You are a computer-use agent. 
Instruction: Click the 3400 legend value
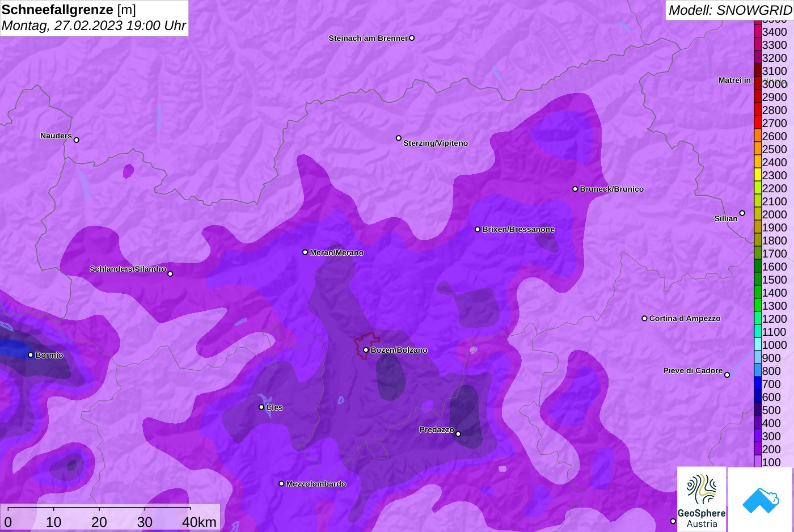(774, 32)
